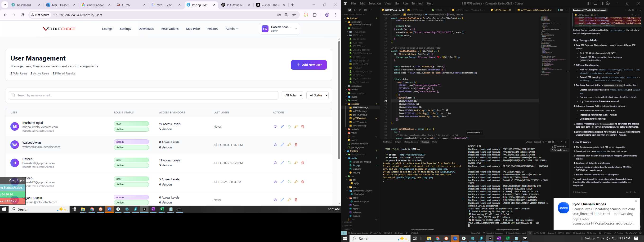Open http://localhost:5173/ link in terminal
Image resolution: width=644 pixels, height=242 pixels.
click(412, 155)
